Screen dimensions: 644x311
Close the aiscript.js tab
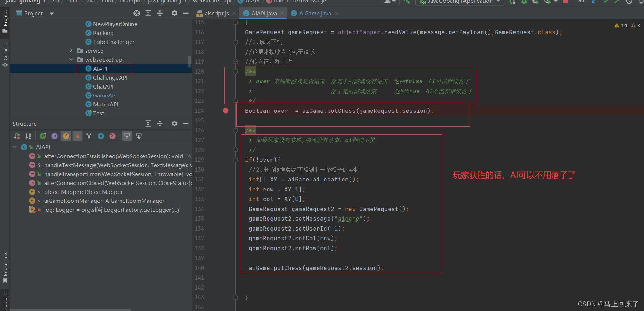pos(234,13)
